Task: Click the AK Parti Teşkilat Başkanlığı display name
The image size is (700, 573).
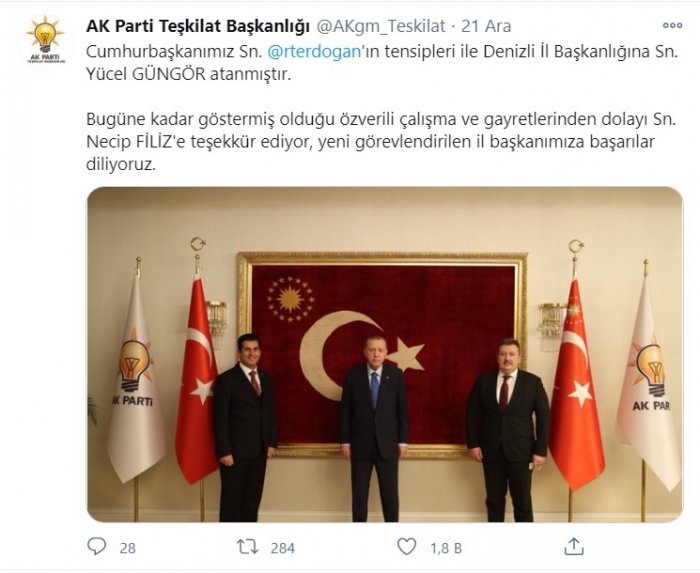Action: point(198,26)
